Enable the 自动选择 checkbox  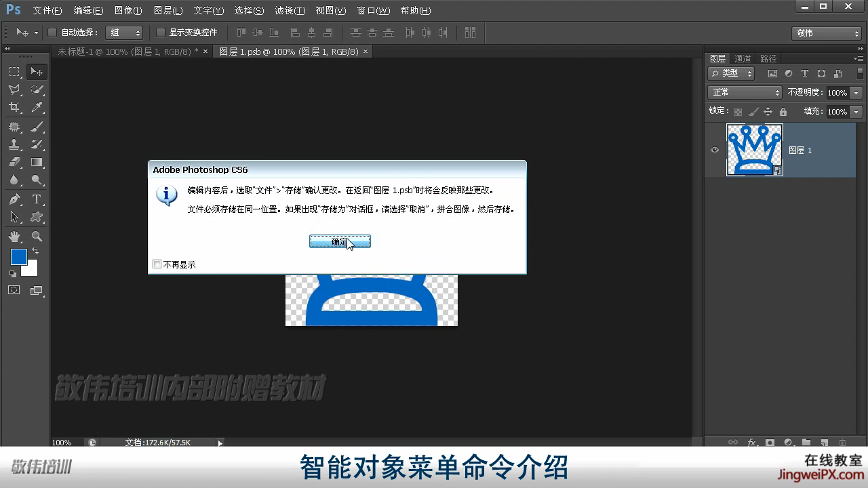[x=52, y=33]
